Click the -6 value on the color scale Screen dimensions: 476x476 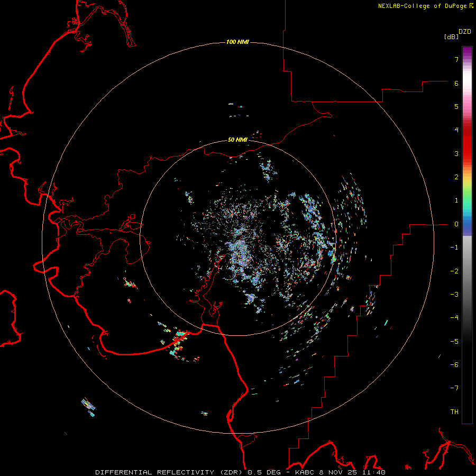tap(454, 365)
